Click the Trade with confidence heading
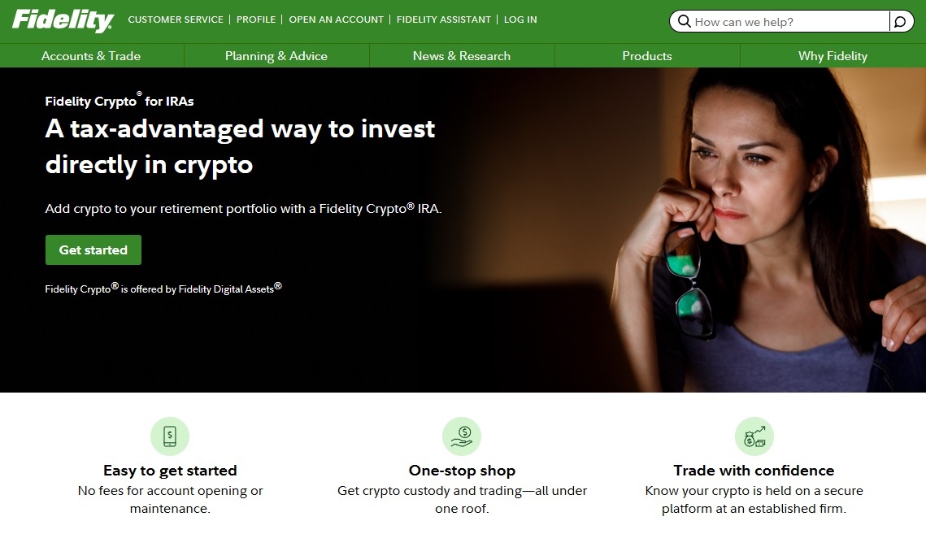The height and width of the screenshot is (560, 926). (x=754, y=471)
